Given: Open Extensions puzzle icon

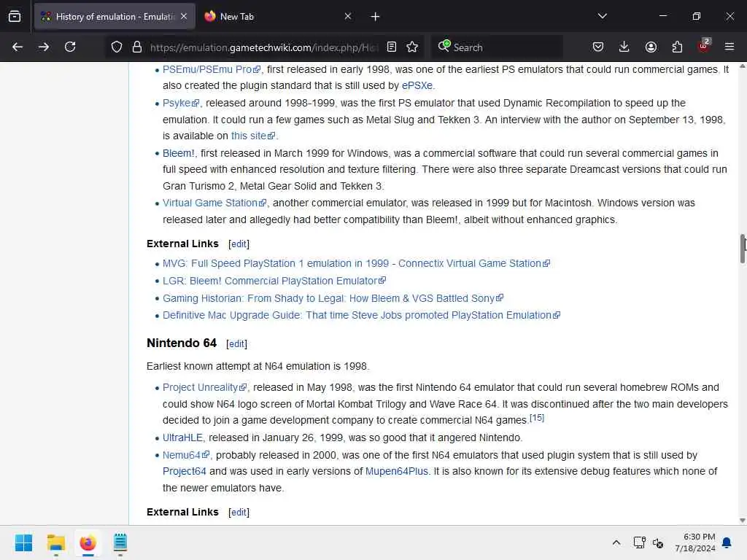Looking at the screenshot, I should pyautogui.click(x=677, y=47).
